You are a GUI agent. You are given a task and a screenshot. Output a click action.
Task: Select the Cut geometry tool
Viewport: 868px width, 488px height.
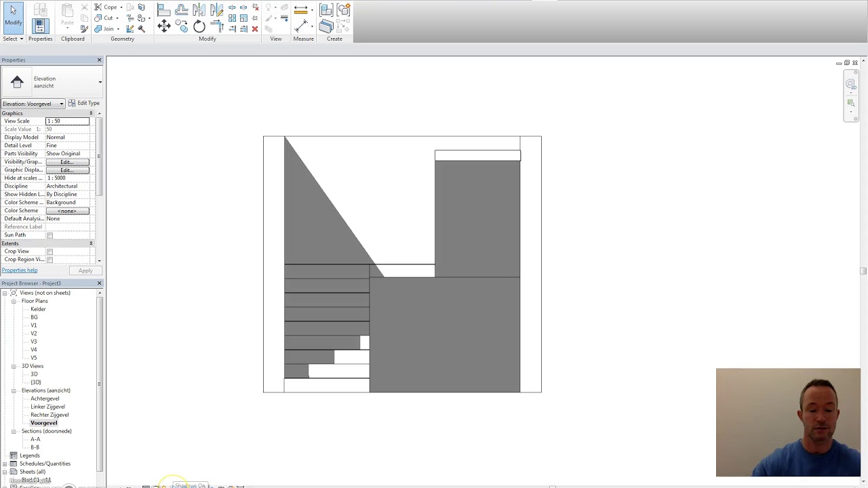104,18
